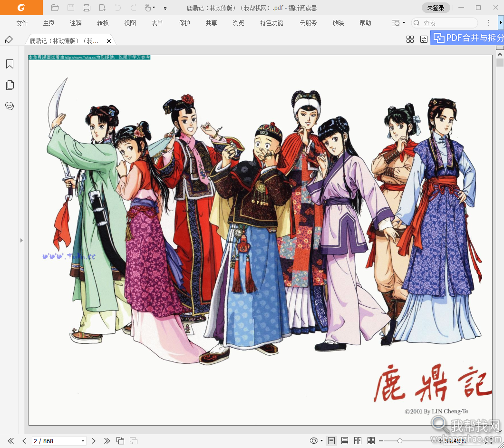Open the Hand tool dropdown arrow
Image resolution: width=504 pixels, height=448 pixels.
154,8
